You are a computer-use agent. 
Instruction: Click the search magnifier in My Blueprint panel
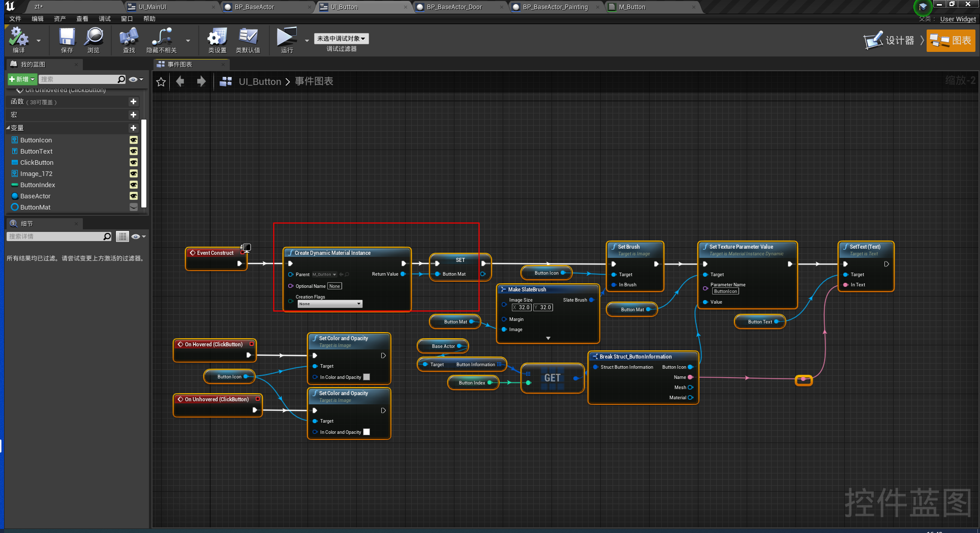point(121,79)
